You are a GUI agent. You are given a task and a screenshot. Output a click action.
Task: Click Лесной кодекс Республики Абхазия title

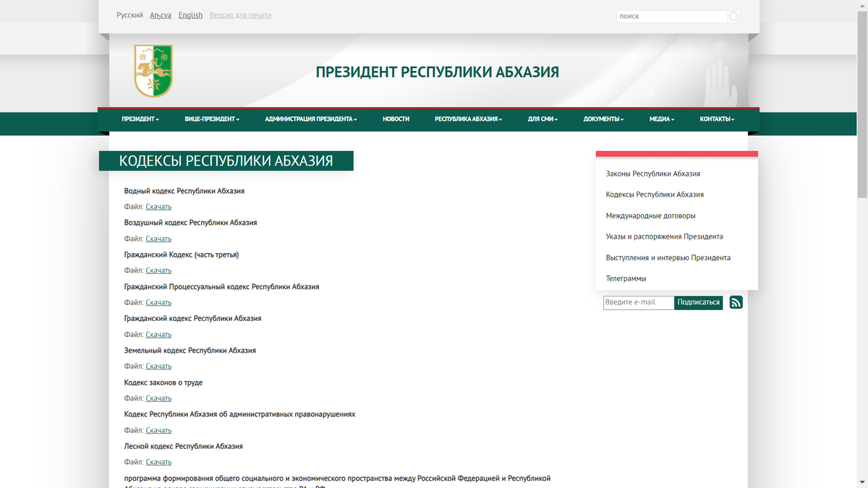184,446
